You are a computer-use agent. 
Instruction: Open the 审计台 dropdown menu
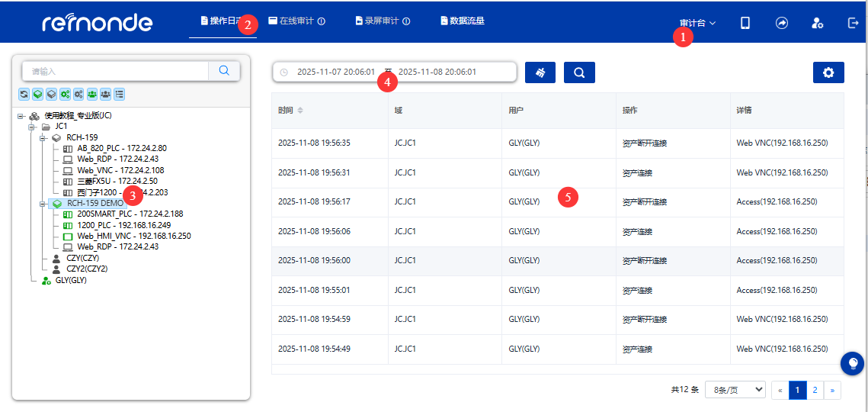coord(697,23)
